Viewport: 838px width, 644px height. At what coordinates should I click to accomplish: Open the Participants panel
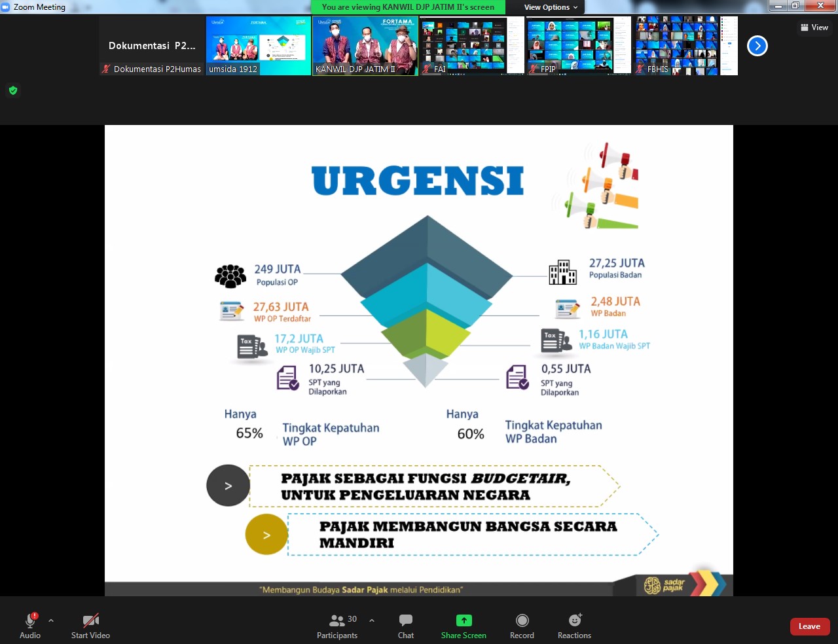337,620
